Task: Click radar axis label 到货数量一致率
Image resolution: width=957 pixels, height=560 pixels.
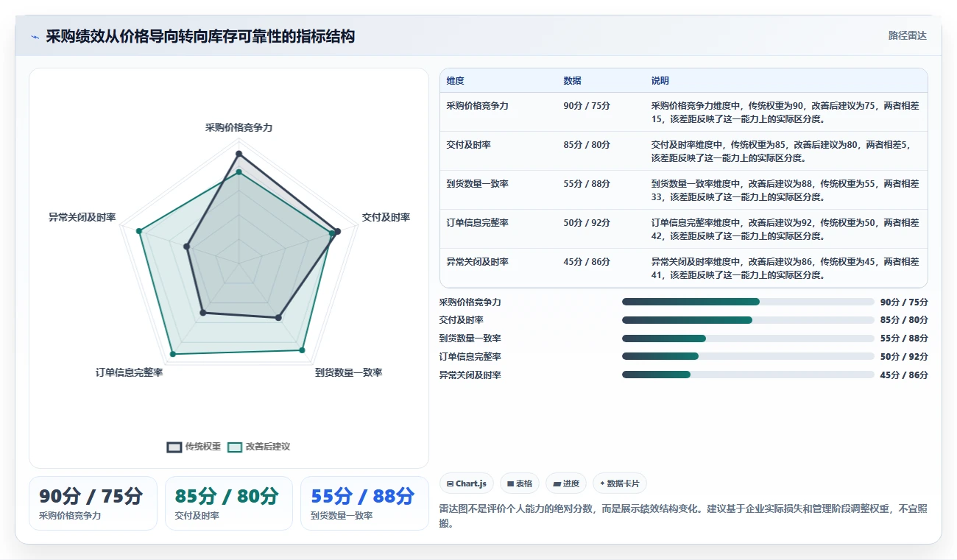Action: pyautogui.click(x=348, y=372)
